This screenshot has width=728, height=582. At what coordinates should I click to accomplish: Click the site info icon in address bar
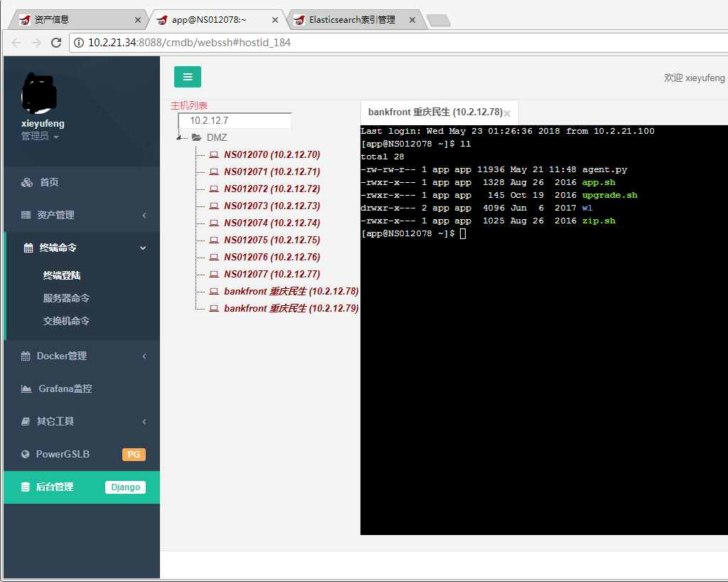79,43
